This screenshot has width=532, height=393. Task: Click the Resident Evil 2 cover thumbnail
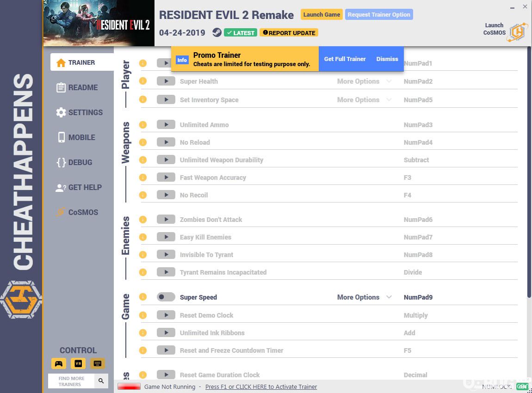pyautogui.click(x=99, y=23)
